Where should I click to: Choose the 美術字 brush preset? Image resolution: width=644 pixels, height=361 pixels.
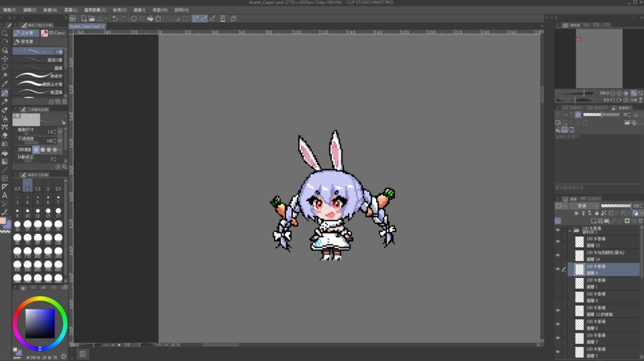click(x=38, y=76)
